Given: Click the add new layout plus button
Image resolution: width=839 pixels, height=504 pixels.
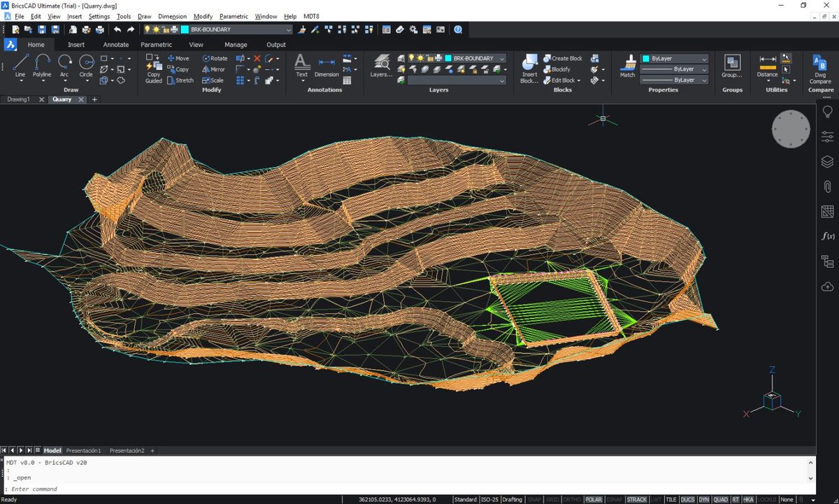Looking at the screenshot, I should tap(152, 451).
